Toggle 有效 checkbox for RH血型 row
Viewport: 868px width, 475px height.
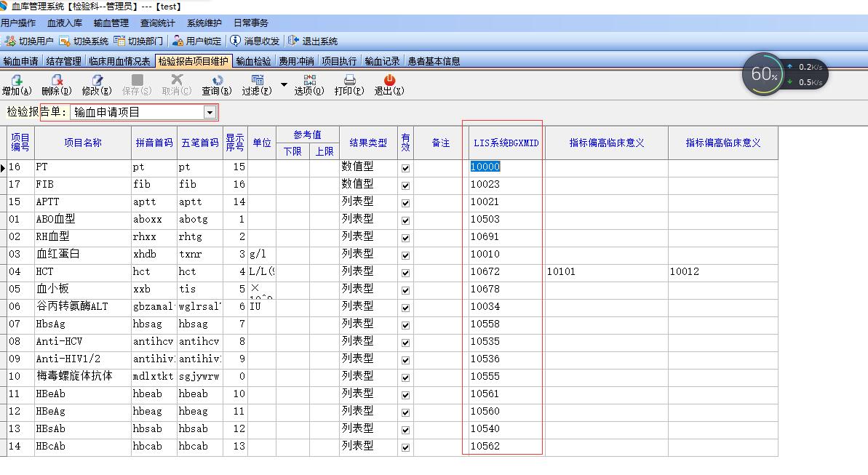tap(406, 238)
